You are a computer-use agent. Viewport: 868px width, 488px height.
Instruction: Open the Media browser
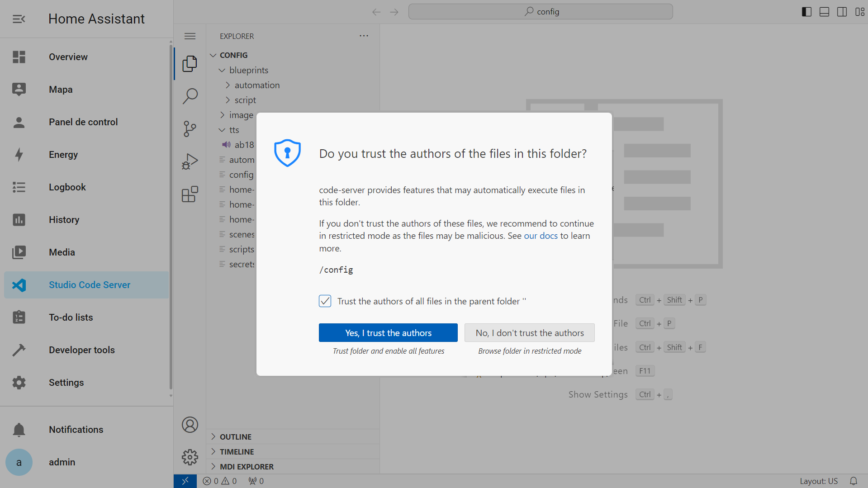pos(86,252)
